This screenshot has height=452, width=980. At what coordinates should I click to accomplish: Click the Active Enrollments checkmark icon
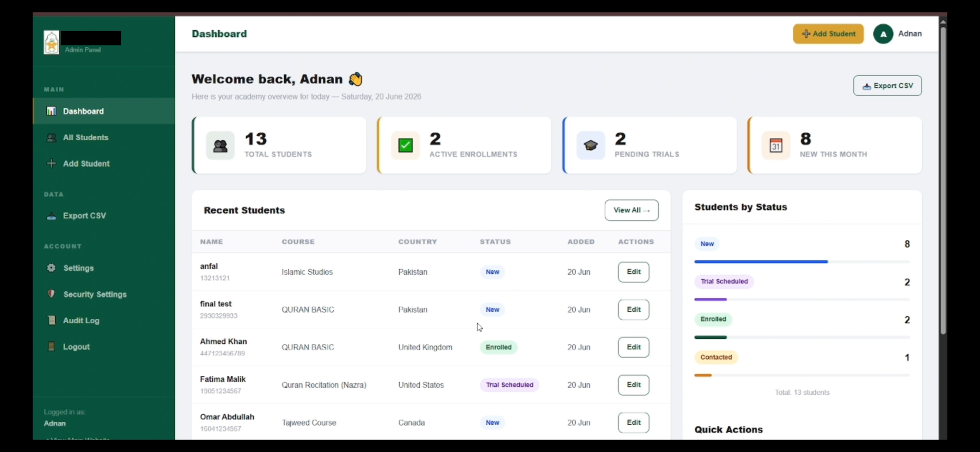(x=406, y=145)
